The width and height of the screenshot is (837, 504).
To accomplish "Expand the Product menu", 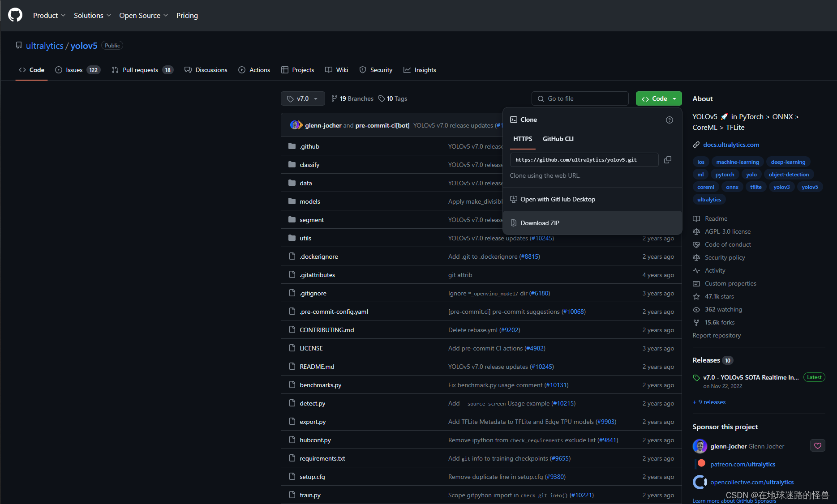I will (x=49, y=15).
